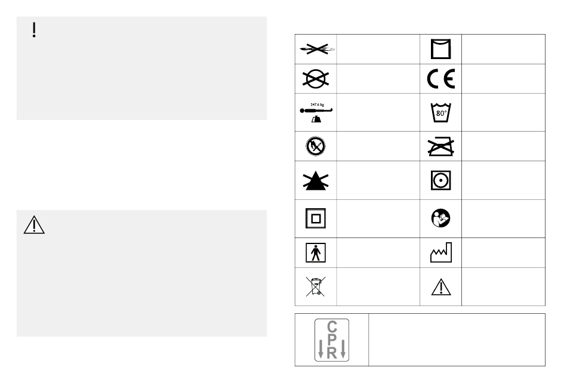Select the crossed-out triangle bleach symbol
The height and width of the screenshot is (392, 567).
315,180
